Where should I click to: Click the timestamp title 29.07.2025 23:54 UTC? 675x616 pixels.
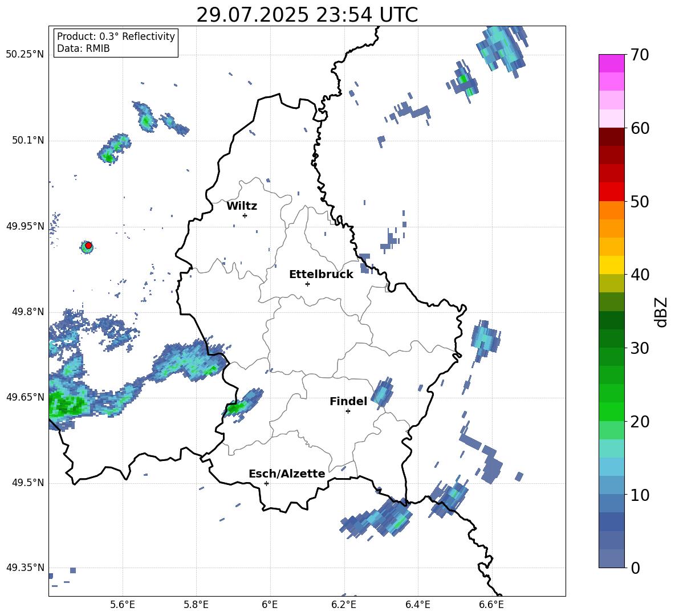[307, 15]
